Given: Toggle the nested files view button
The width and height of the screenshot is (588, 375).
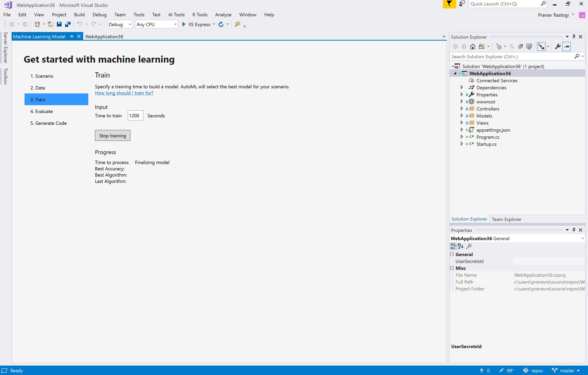Looking at the screenshot, I should tap(541, 47).
